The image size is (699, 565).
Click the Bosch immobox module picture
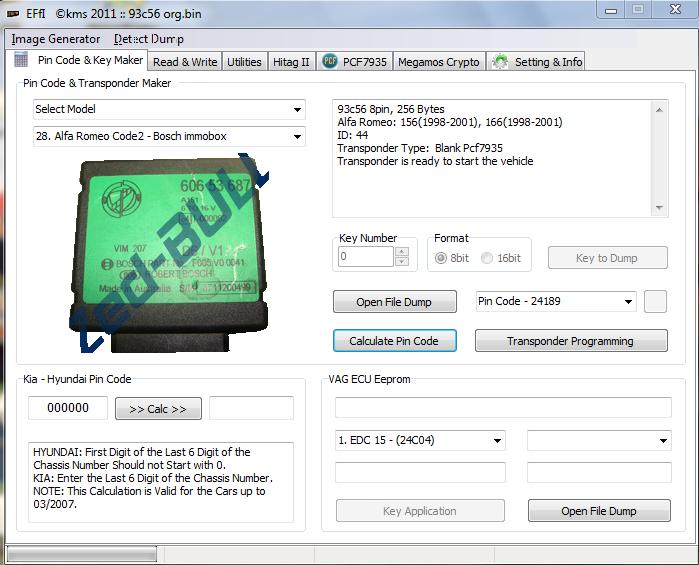point(169,253)
